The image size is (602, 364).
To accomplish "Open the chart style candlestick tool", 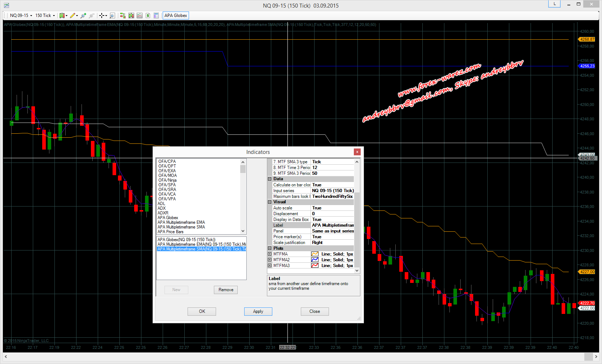I will pyautogui.click(x=62, y=15).
